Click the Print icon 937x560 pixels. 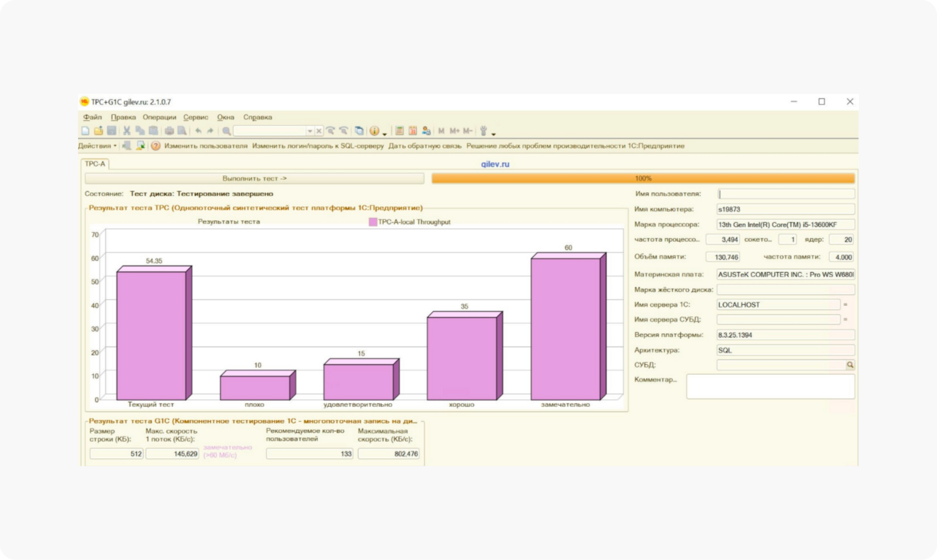(x=169, y=131)
